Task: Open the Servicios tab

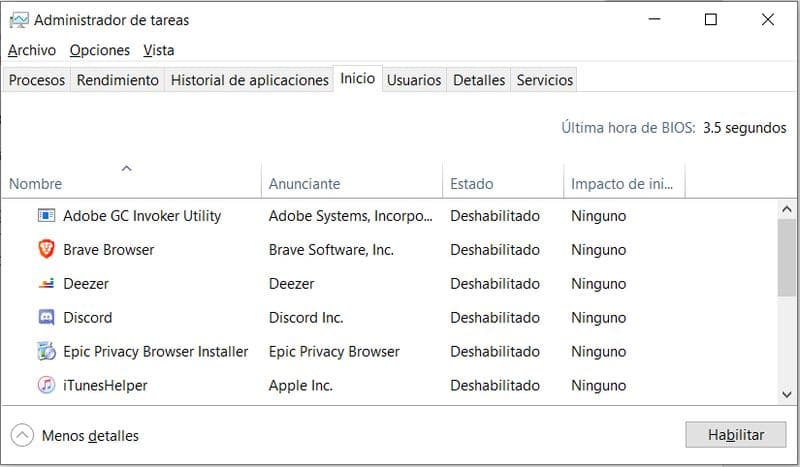Action: point(544,80)
